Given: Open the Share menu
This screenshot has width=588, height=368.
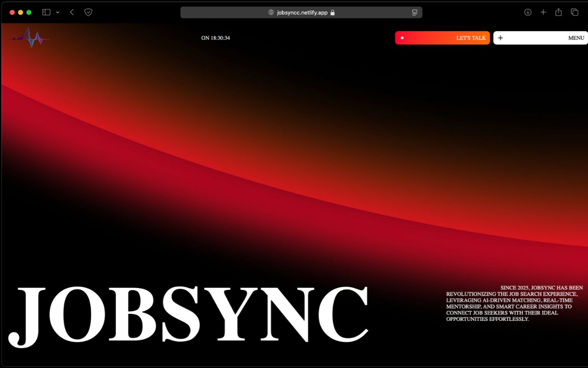Looking at the screenshot, I should tap(559, 12).
